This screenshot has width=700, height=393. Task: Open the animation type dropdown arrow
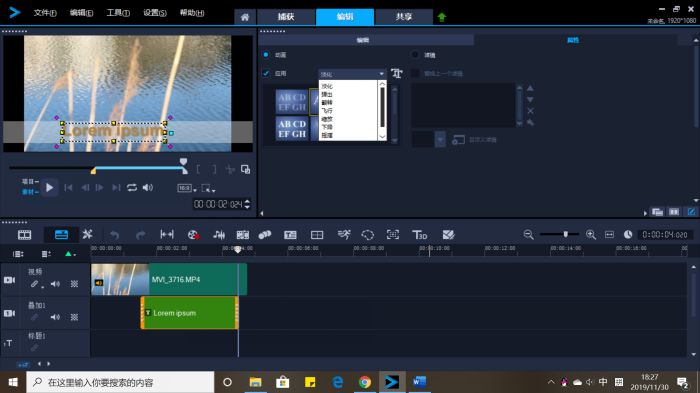(382, 74)
